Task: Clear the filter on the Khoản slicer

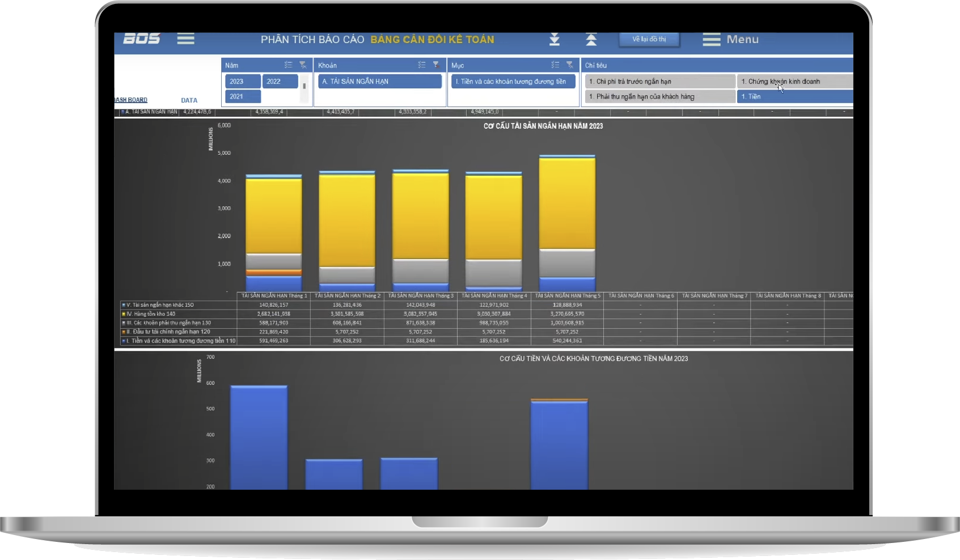Action: [x=436, y=65]
